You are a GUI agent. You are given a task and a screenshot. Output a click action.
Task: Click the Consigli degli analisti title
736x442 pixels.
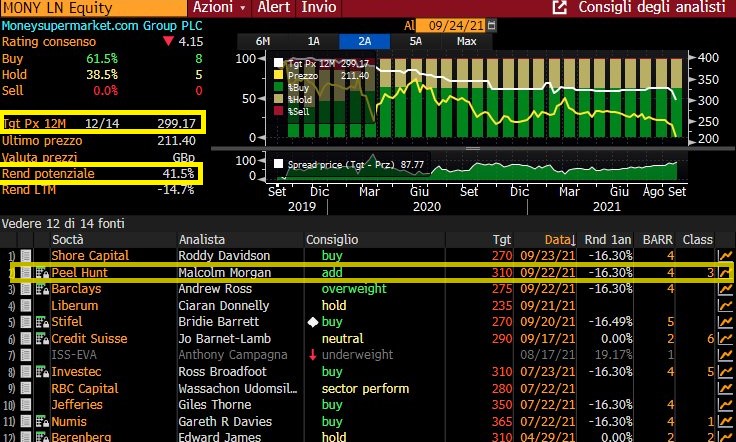[x=652, y=8]
